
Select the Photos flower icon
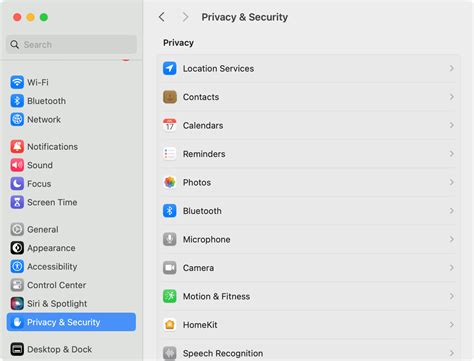pos(170,182)
